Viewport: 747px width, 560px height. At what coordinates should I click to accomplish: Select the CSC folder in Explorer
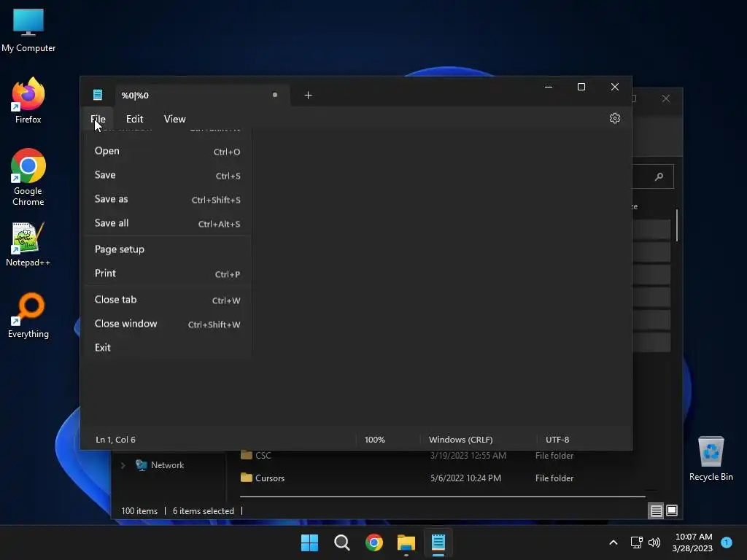pos(263,455)
